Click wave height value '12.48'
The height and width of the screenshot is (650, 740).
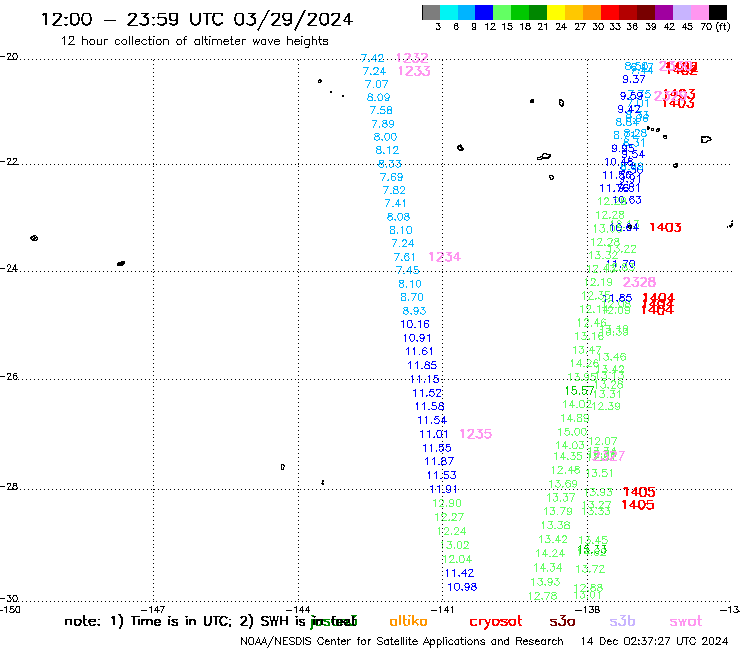(x=565, y=471)
